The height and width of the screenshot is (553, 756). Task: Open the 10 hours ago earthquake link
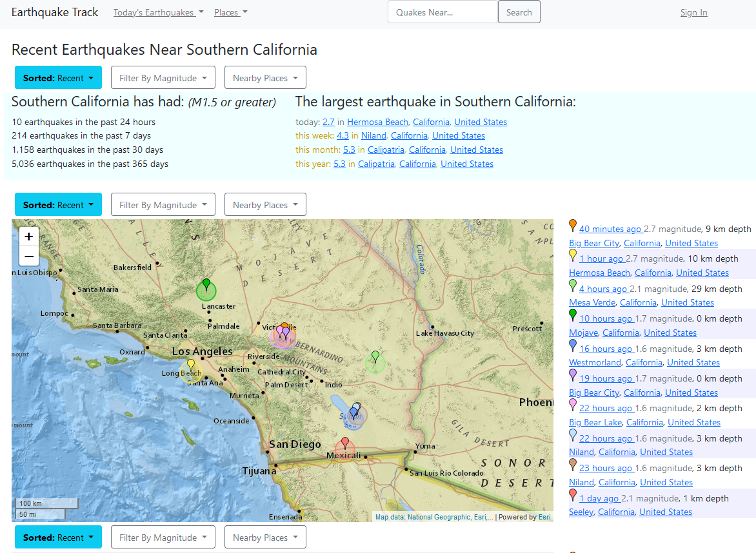point(606,318)
